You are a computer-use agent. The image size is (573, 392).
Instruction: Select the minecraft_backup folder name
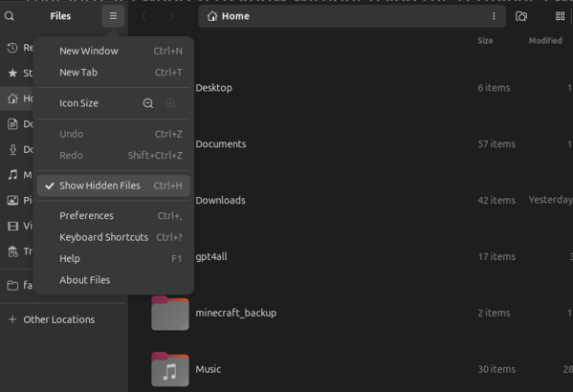[x=235, y=313]
